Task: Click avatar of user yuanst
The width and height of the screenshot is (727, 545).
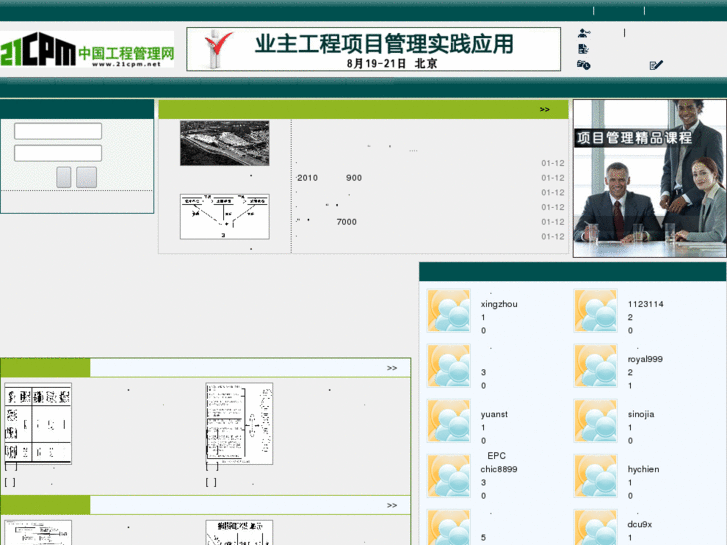Action: pos(448,421)
